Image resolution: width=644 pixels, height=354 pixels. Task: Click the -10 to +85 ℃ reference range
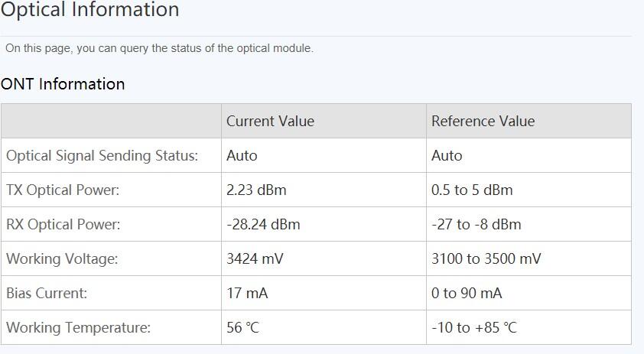[473, 327]
